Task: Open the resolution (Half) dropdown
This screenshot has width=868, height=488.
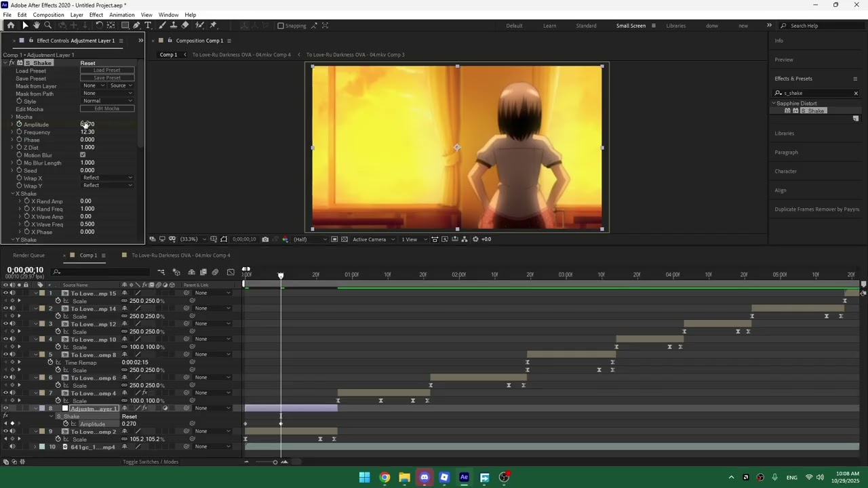Action: (x=309, y=239)
